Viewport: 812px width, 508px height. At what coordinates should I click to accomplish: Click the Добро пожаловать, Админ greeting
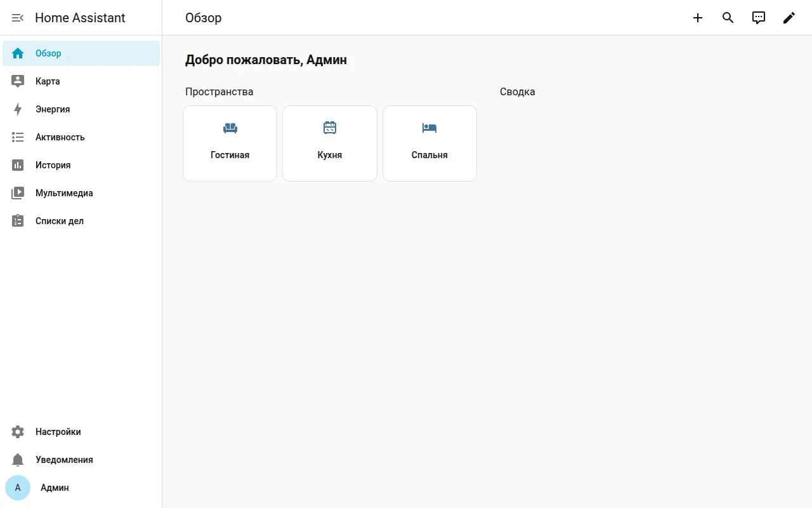coord(266,60)
